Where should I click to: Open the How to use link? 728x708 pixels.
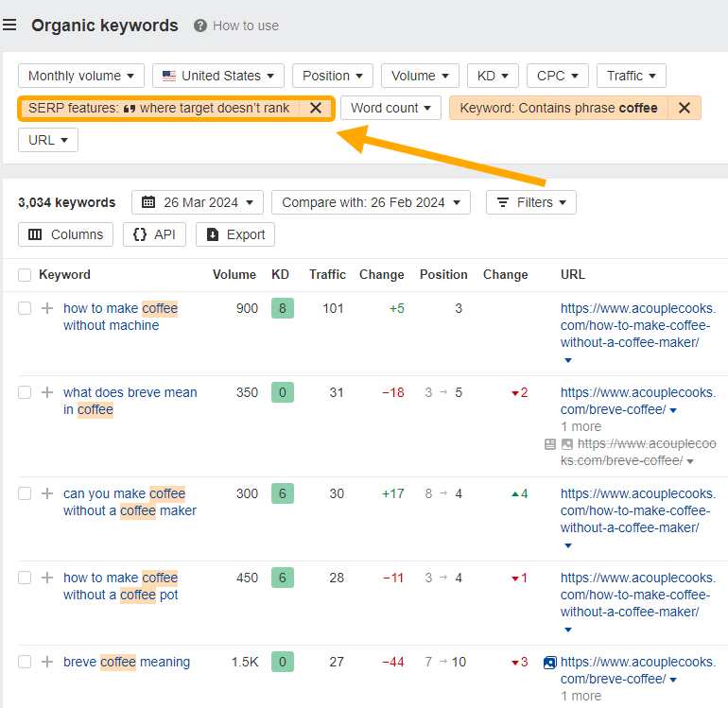click(x=246, y=26)
